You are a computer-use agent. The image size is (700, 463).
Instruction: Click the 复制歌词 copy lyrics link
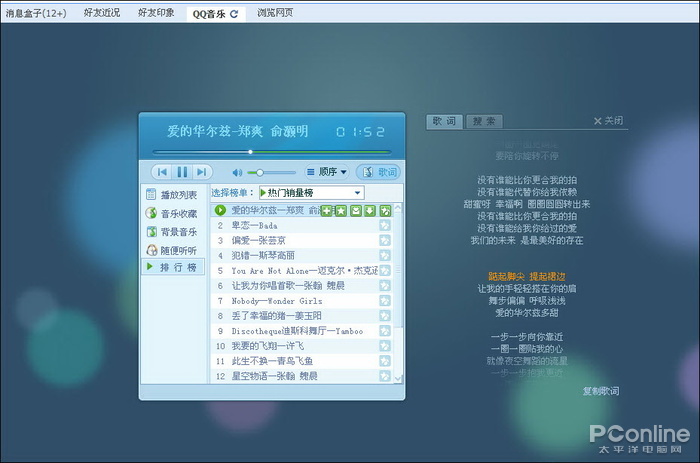(600, 391)
